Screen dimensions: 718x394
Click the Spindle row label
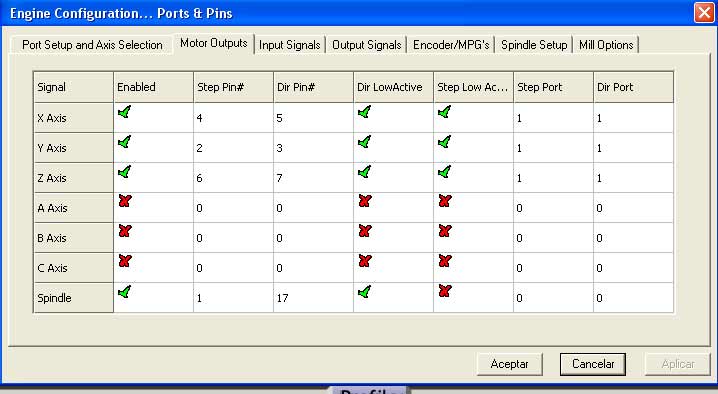pos(73,298)
